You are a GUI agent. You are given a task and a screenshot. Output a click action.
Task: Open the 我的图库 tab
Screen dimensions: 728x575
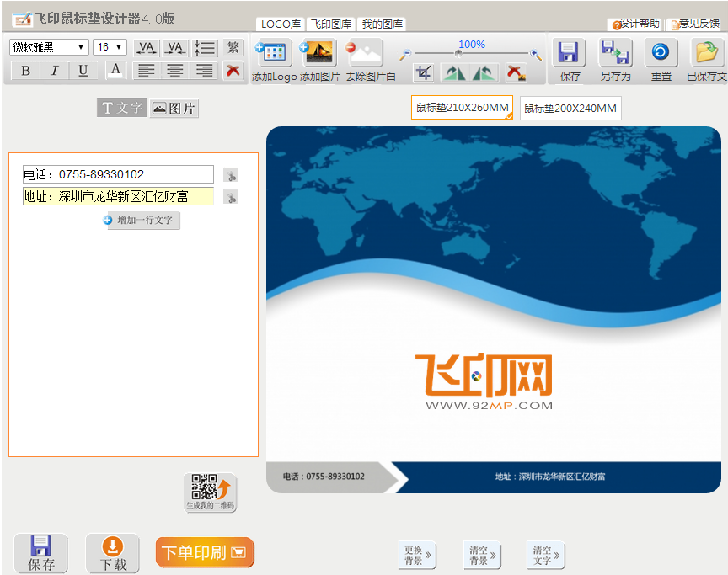pos(382,24)
